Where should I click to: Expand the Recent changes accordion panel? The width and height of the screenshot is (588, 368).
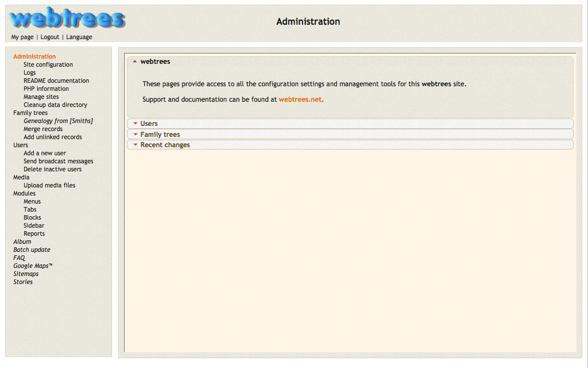coord(165,145)
